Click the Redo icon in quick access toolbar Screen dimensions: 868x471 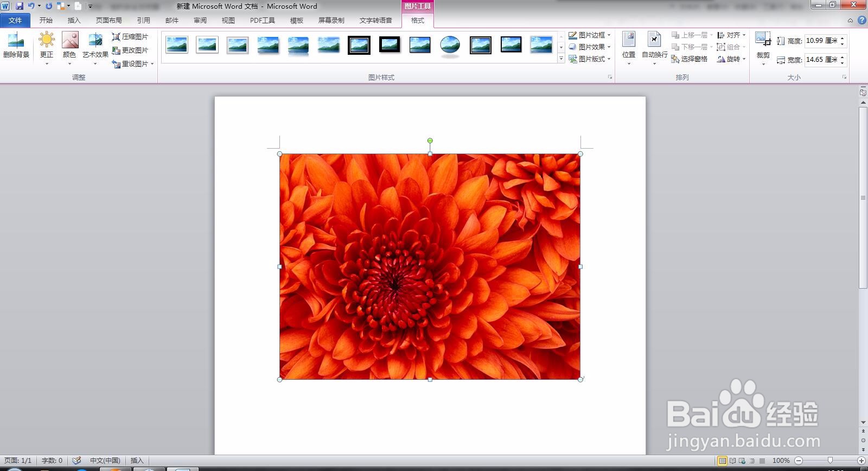pos(49,6)
